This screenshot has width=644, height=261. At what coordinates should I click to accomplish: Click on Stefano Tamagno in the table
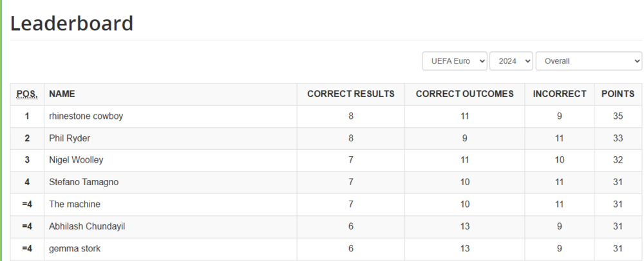[x=84, y=182]
